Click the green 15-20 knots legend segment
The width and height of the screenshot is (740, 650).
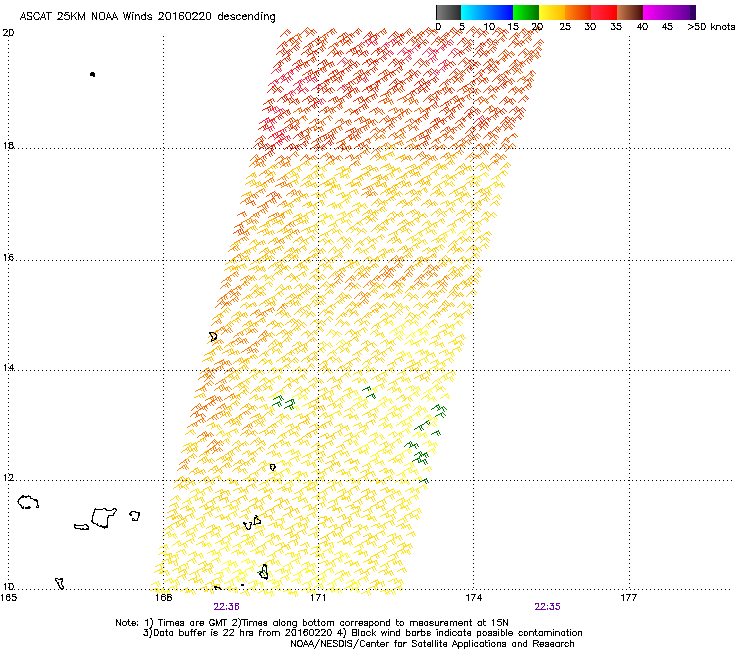pyautogui.click(x=526, y=12)
